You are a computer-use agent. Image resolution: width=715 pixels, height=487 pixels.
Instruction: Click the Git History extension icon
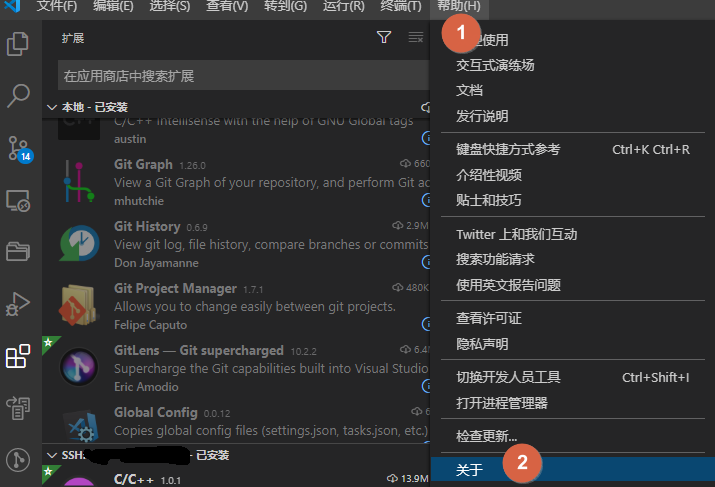[x=79, y=242]
